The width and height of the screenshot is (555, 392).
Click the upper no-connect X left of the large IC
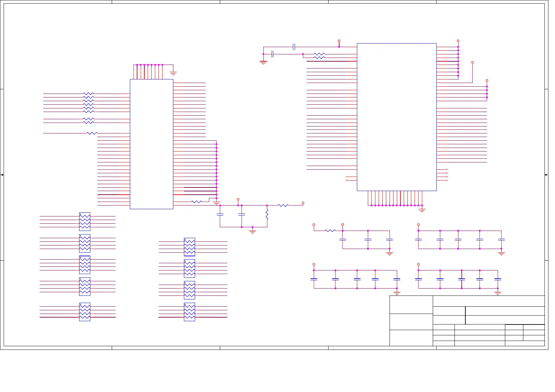tap(346, 177)
